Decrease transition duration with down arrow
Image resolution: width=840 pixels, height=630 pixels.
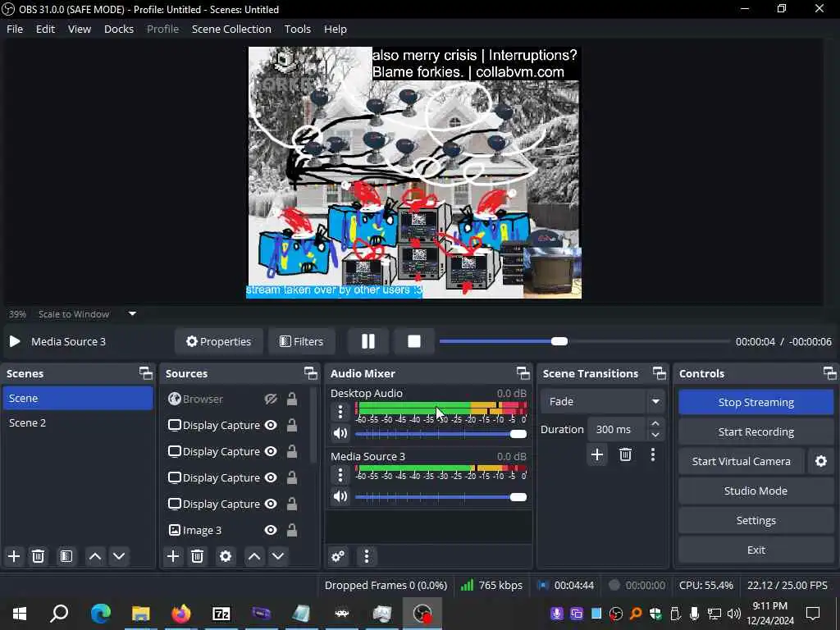(x=655, y=435)
